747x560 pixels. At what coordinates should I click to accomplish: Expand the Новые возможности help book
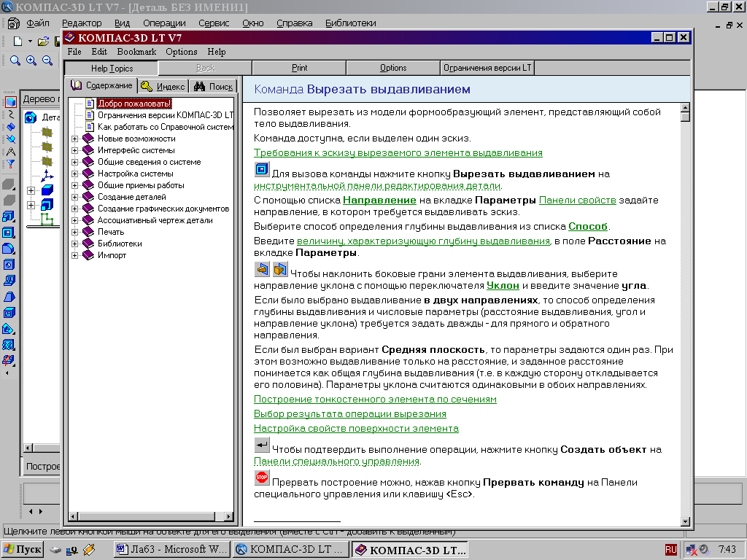[x=75, y=139]
